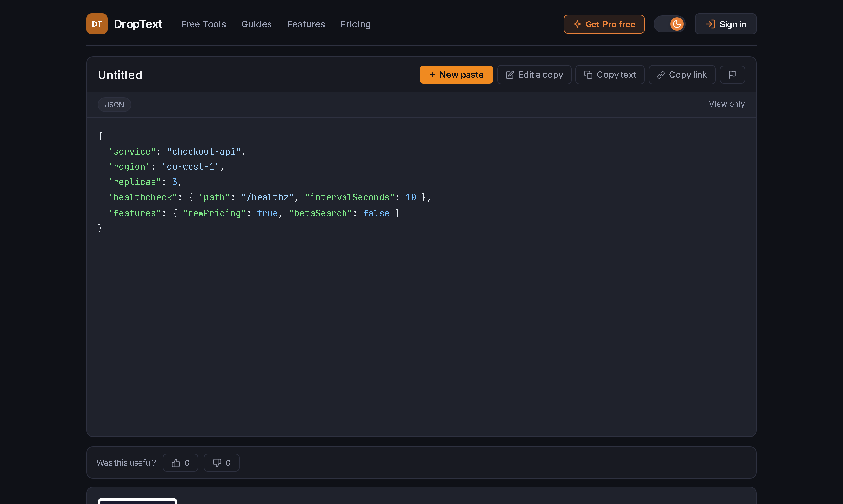Click the thumbs up icon
This screenshot has height=504, width=843.
click(176, 463)
